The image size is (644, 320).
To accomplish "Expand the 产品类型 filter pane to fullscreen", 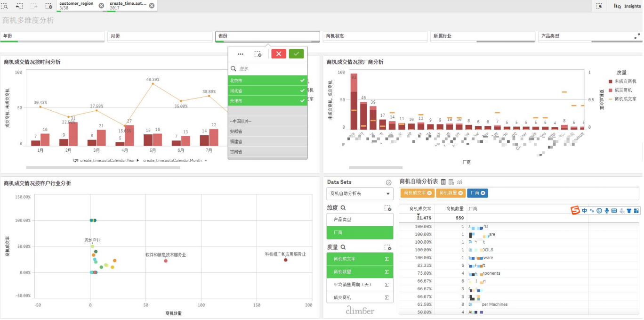I will point(637,36).
